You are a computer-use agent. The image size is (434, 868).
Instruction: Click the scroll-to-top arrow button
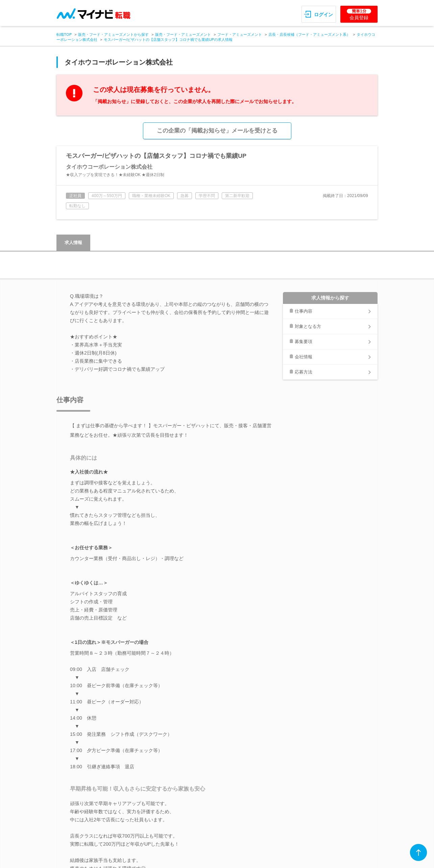418,852
